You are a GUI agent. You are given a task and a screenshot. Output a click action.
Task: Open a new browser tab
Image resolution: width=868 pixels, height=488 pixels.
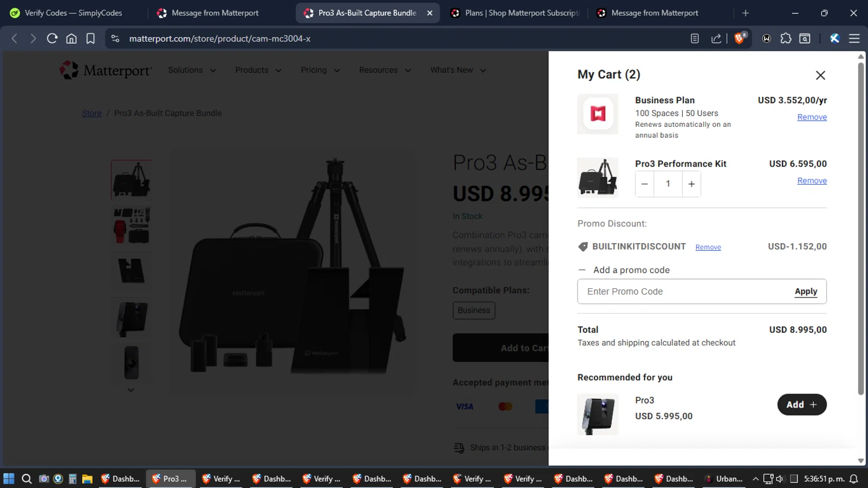click(x=745, y=13)
